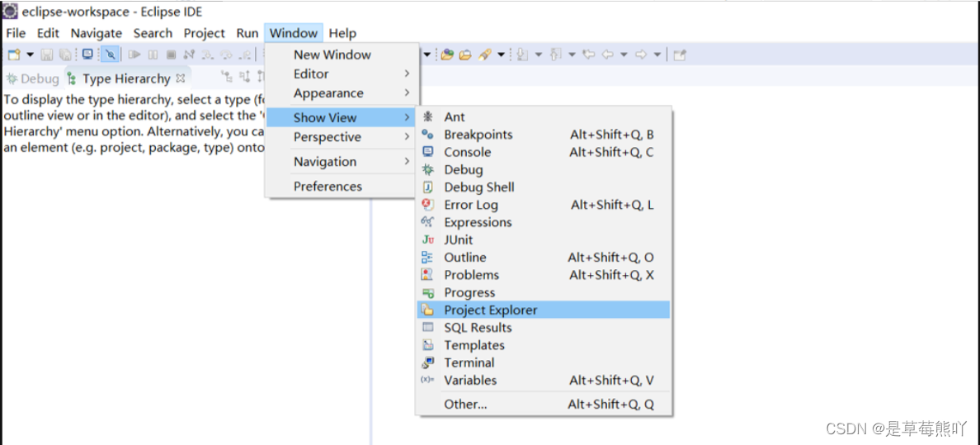
Task: Select Debug in the Show View list
Action: [x=544, y=169]
